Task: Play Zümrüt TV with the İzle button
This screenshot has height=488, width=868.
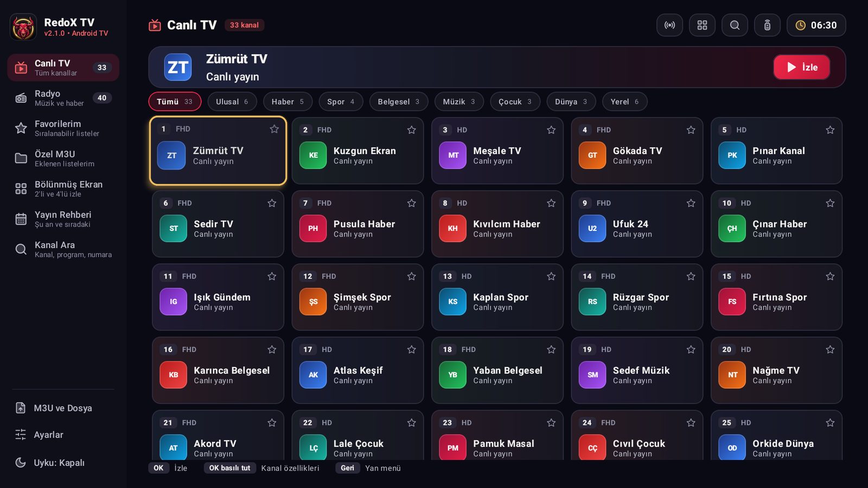Action: [801, 67]
